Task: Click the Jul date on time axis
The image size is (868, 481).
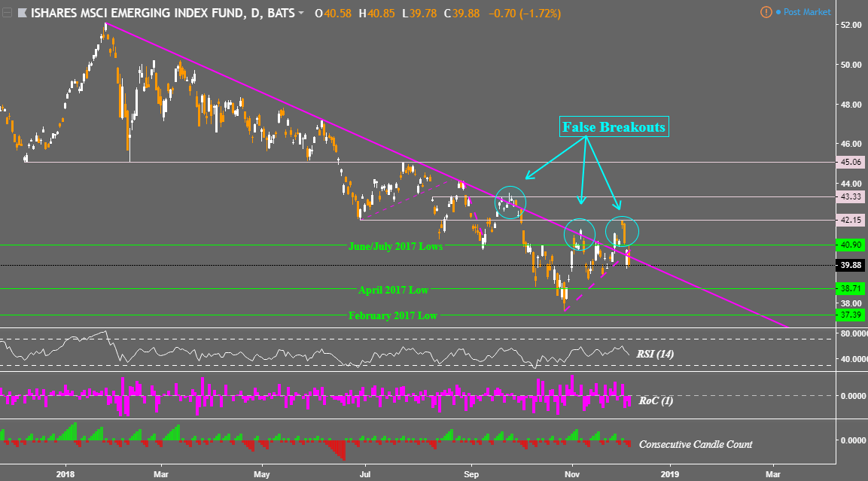Action: point(365,474)
